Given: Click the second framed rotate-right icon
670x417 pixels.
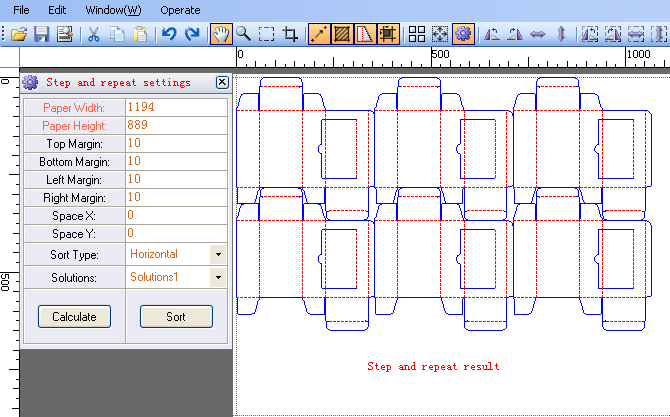Looking at the screenshot, I should (613, 34).
